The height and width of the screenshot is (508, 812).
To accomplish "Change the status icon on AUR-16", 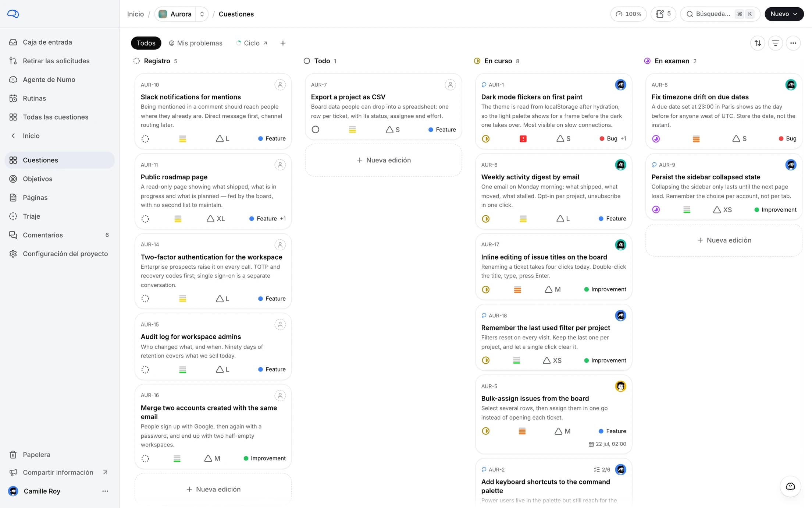I will click(145, 459).
